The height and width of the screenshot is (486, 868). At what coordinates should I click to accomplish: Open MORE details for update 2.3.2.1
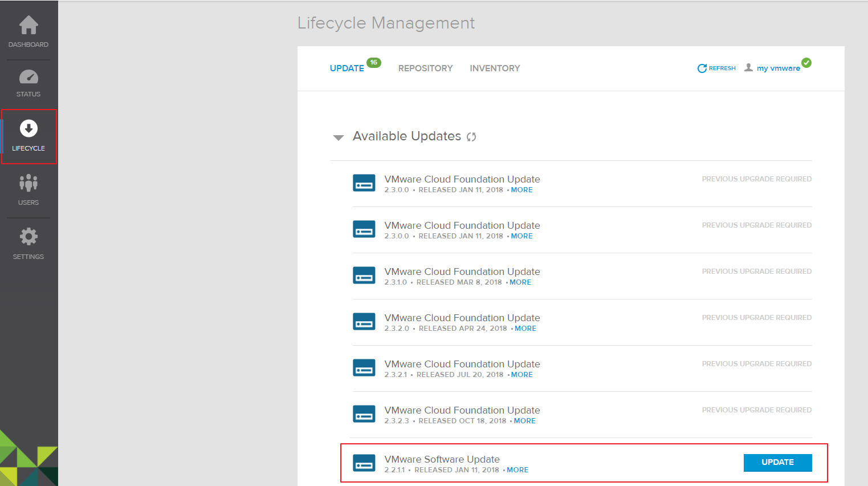[x=522, y=375]
